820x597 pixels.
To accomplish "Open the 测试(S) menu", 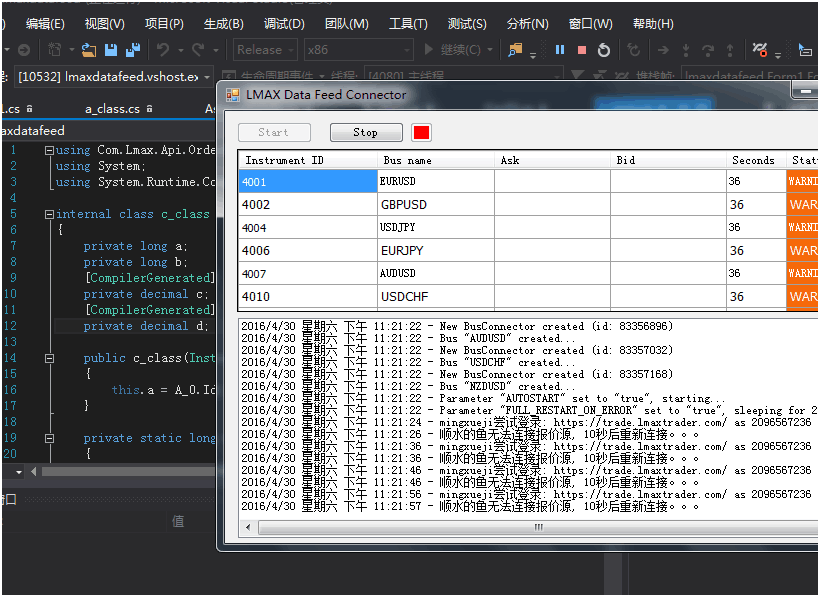I will [467, 24].
